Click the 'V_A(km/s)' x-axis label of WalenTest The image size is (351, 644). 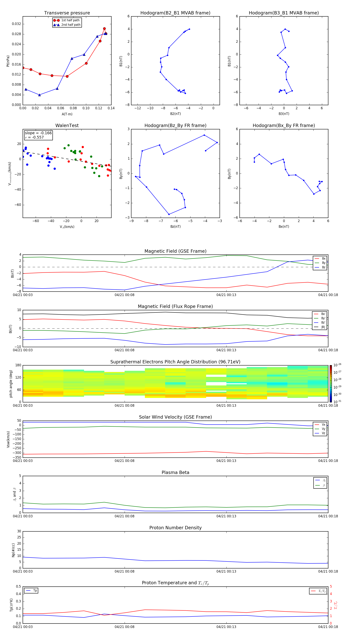tap(67, 227)
